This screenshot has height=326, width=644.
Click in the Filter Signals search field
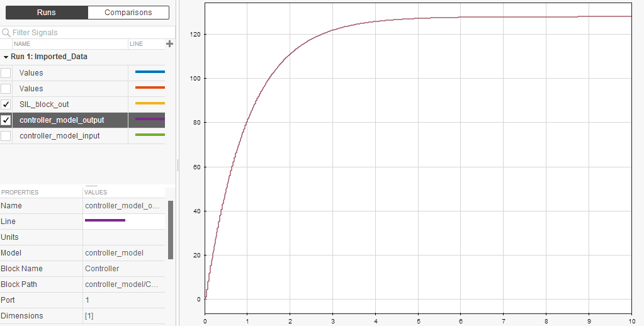(91, 33)
